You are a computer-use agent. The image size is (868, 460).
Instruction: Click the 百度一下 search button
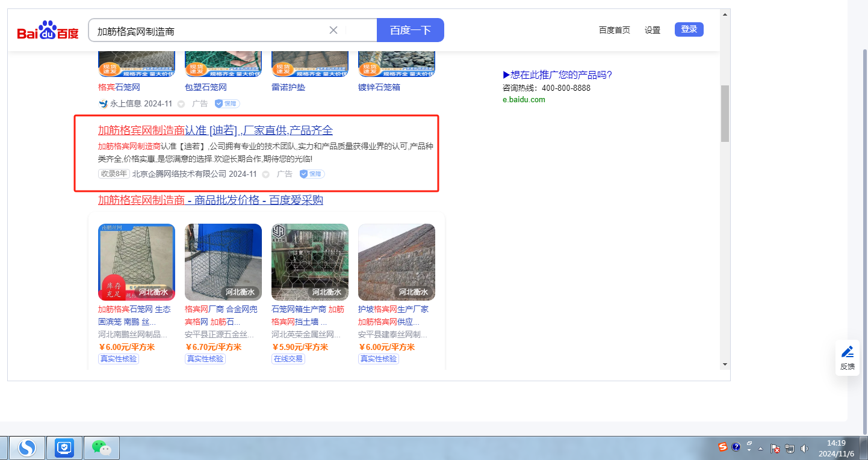point(411,30)
